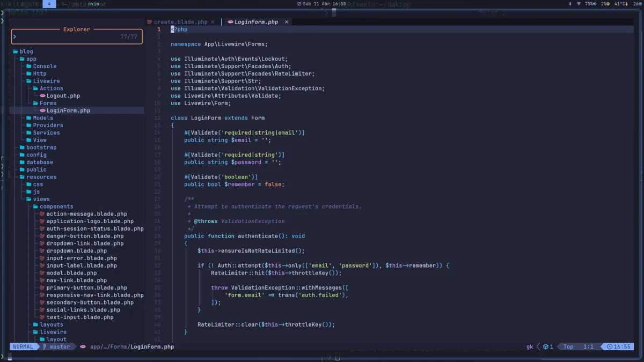
Task: Click the Bluetooth icon in top bar
Action: [x=570, y=4]
